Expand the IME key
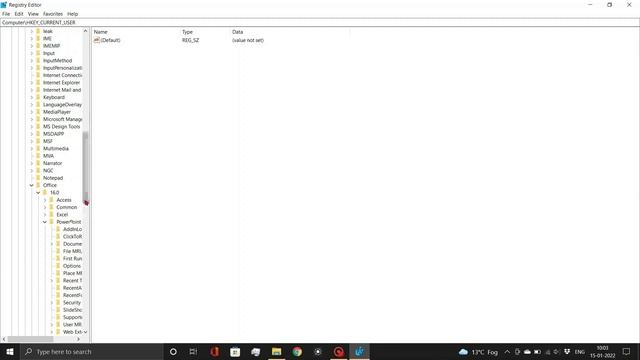This screenshot has height=360, width=640. [32, 39]
